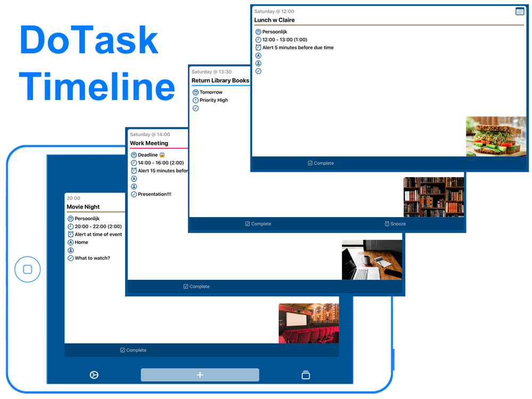Click the location icon beside Home
This screenshot has width=532, height=399.
(71, 243)
